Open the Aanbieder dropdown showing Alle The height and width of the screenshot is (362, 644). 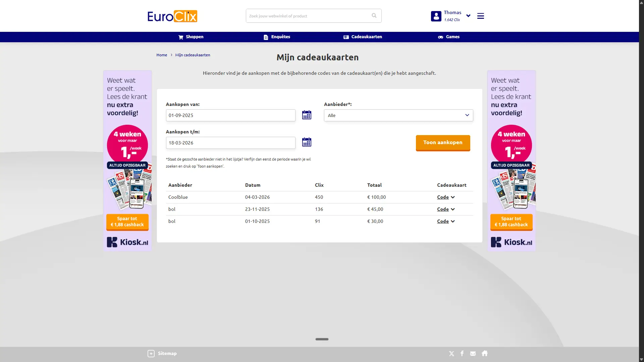(398, 115)
